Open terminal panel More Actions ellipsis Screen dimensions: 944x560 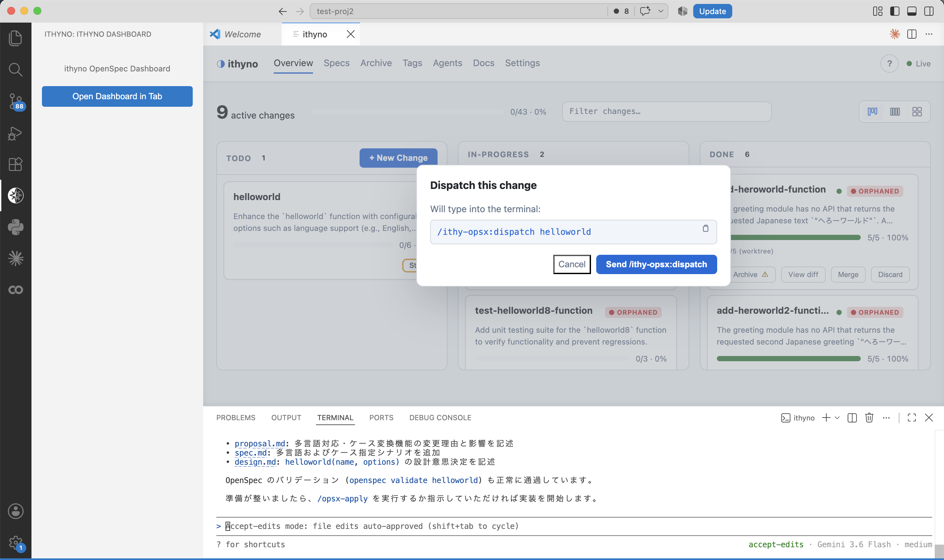click(886, 418)
